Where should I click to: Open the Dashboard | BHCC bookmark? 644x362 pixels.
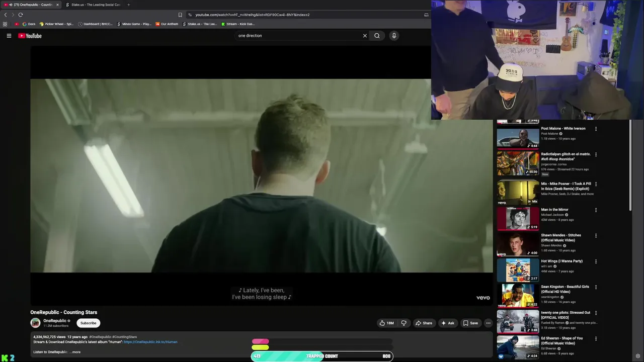click(x=96, y=24)
